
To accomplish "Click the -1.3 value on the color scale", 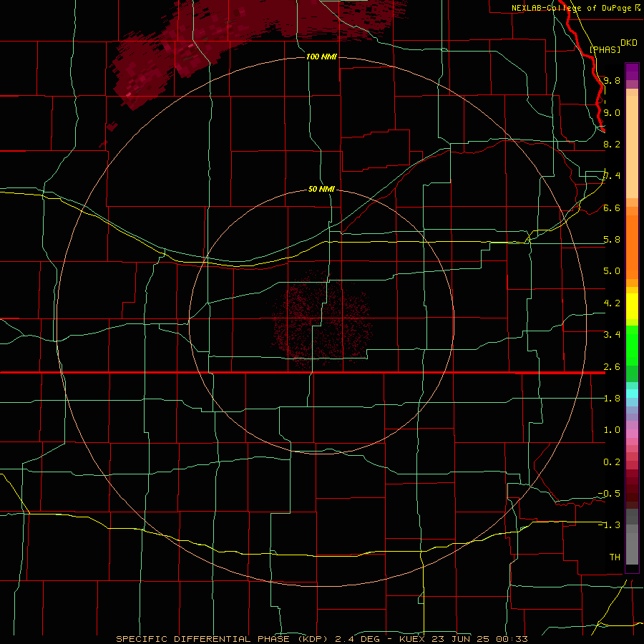I will click(609, 525).
